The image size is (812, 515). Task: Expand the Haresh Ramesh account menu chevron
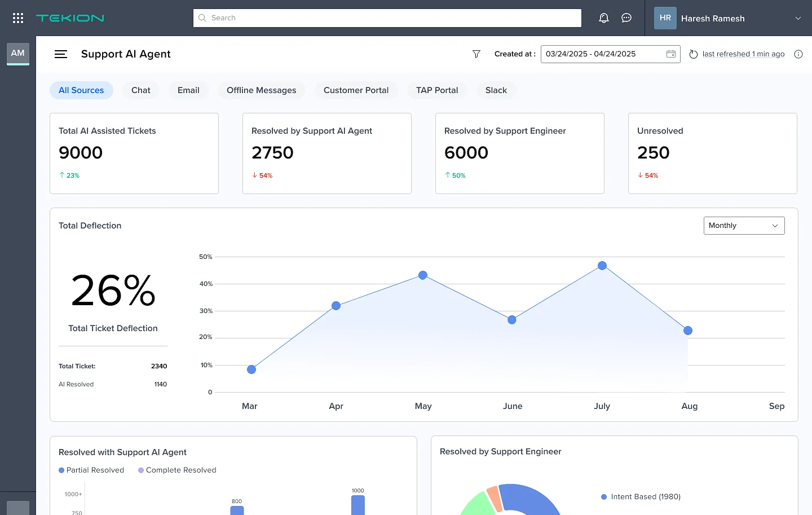(x=798, y=18)
